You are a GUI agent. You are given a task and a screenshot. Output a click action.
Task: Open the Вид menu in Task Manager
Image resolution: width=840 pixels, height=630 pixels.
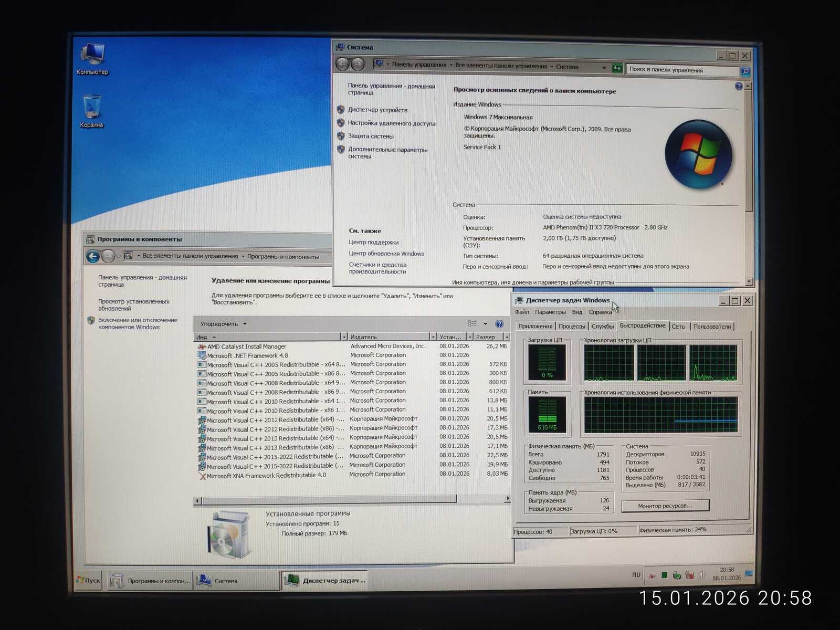coord(577,312)
